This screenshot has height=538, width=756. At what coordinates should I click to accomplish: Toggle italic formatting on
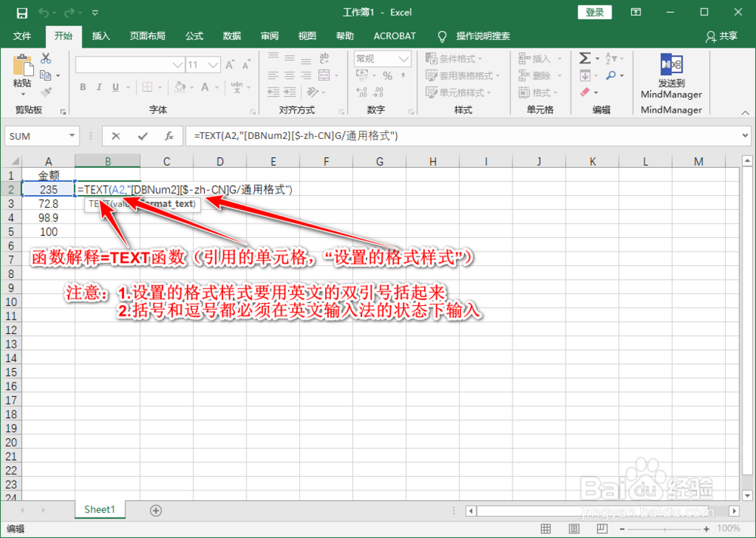(99, 88)
